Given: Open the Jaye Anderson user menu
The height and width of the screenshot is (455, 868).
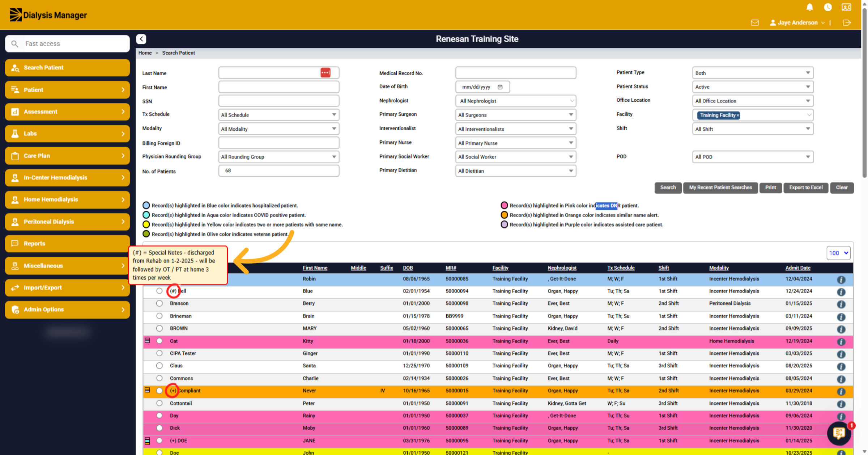Looking at the screenshot, I should pos(797,23).
